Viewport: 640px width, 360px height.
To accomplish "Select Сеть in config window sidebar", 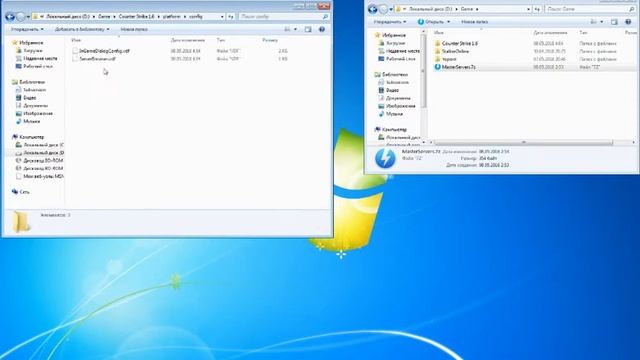I will pos(24,192).
